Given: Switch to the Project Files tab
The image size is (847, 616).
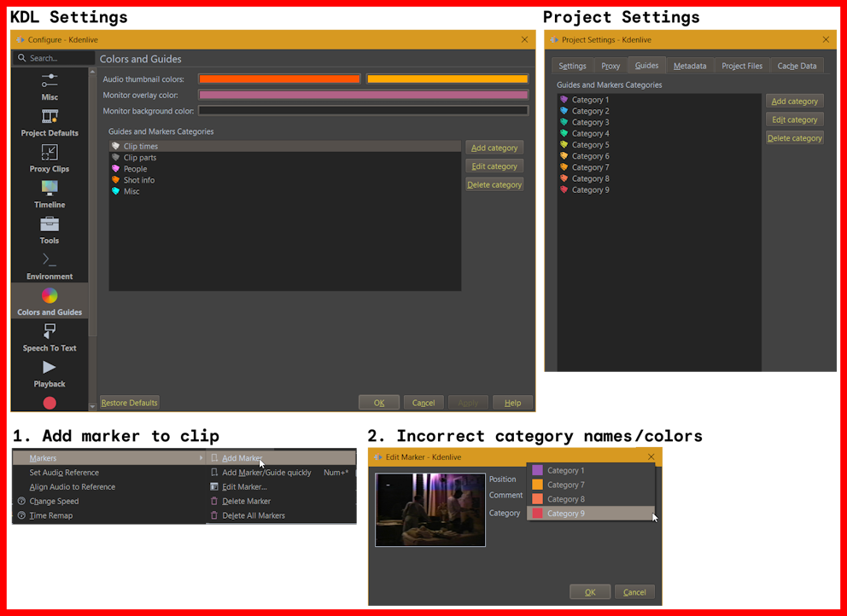Looking at the screenshot, I should tap(742, 66).
